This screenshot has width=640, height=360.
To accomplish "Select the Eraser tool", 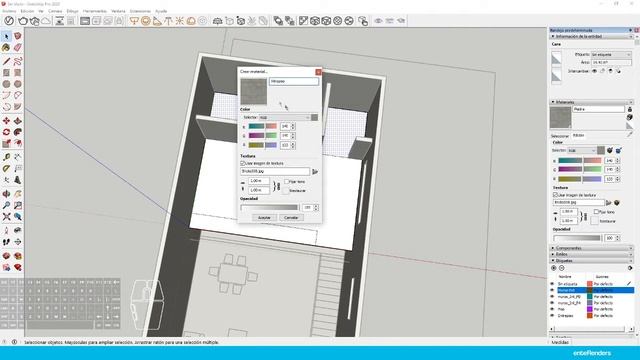I will 18,48.
